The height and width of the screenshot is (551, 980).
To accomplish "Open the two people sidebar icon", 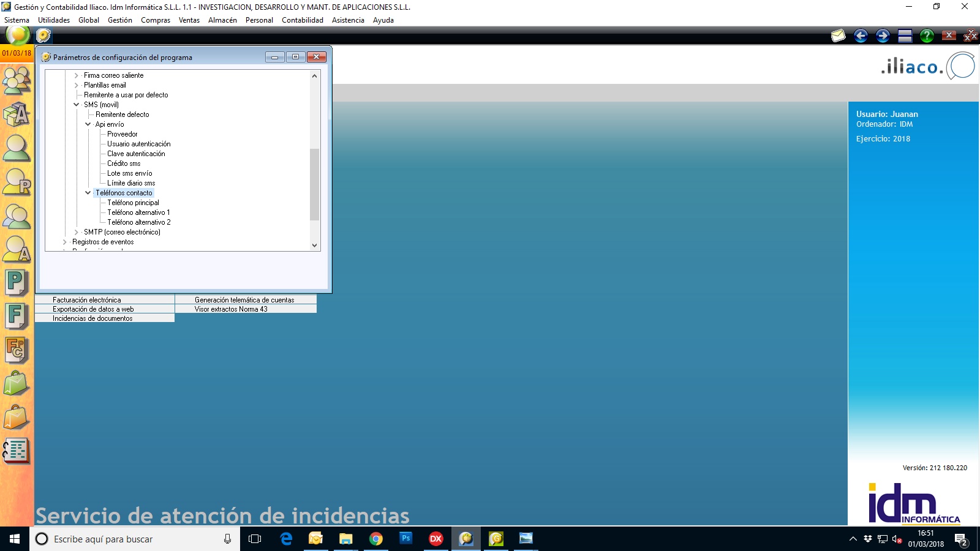I will click(17, 215).
